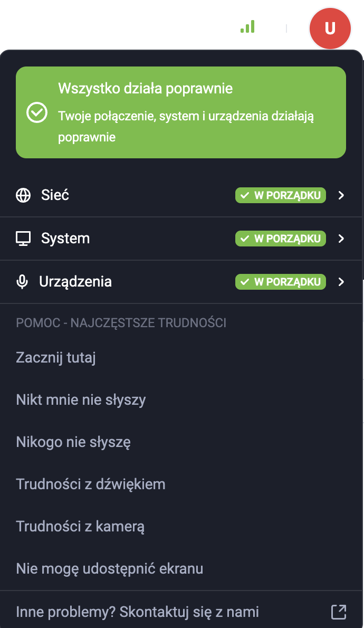Viewport: 364px width, 628px height.
Task: Click the W PORZĄDKU badge for Sieć
Action: click(x=281, y=195)
